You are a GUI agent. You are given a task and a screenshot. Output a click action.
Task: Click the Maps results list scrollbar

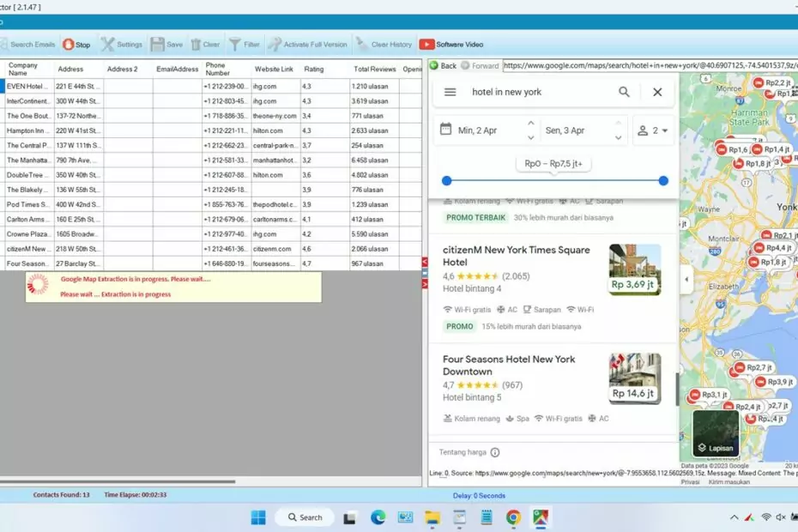tap(676, 389)
